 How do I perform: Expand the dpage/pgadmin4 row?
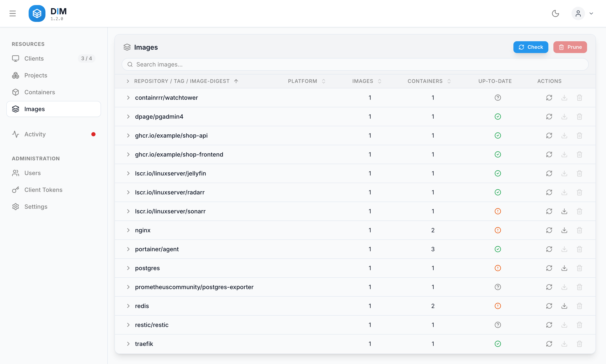coord(128,117)
